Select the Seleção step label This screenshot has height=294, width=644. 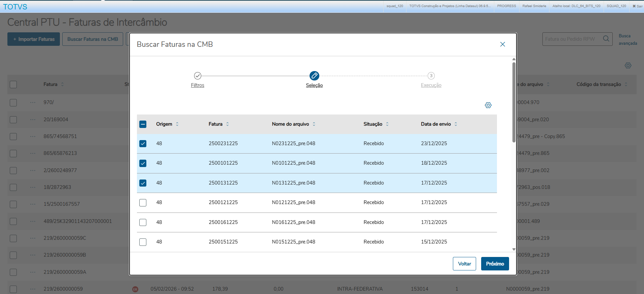click(314, 86)
